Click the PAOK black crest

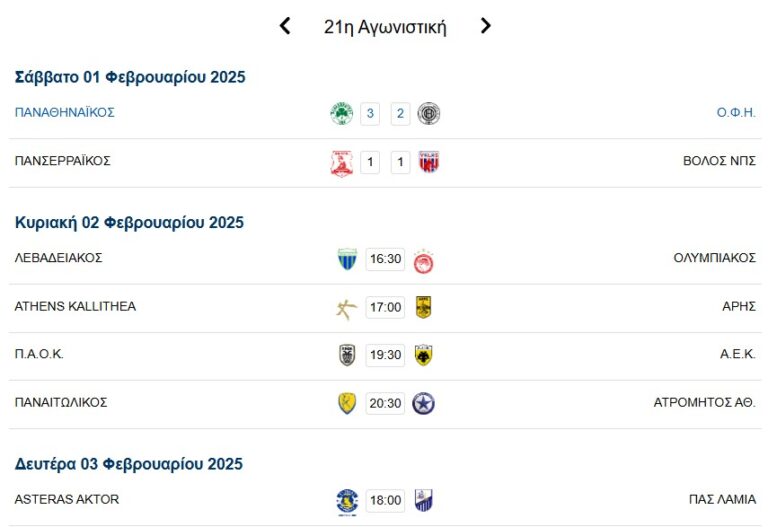click(x=347, y=355)
